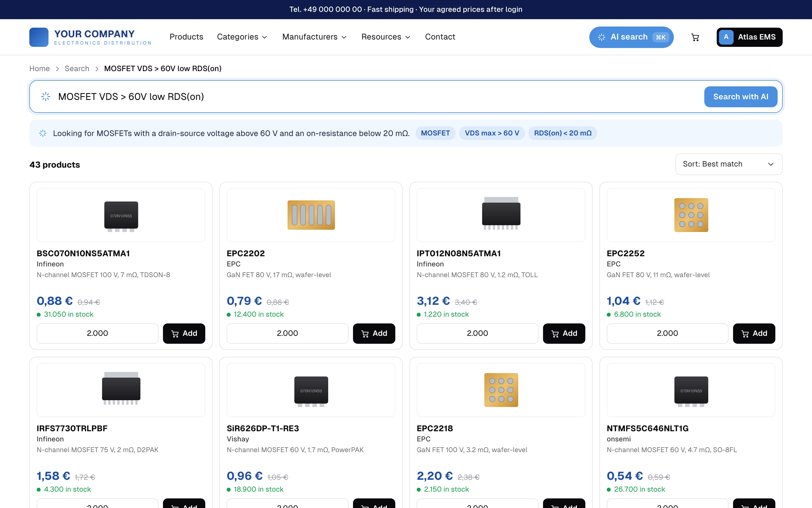This screenshot has width=812, height=508.
Task: Add EPC2252 to cart
Action: tap(754, 333)
